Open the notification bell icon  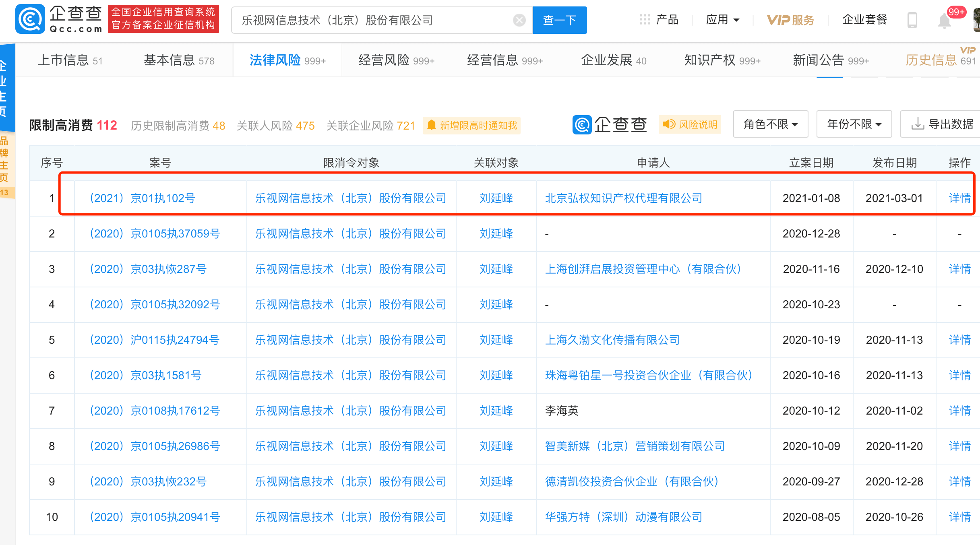(944, 21)
